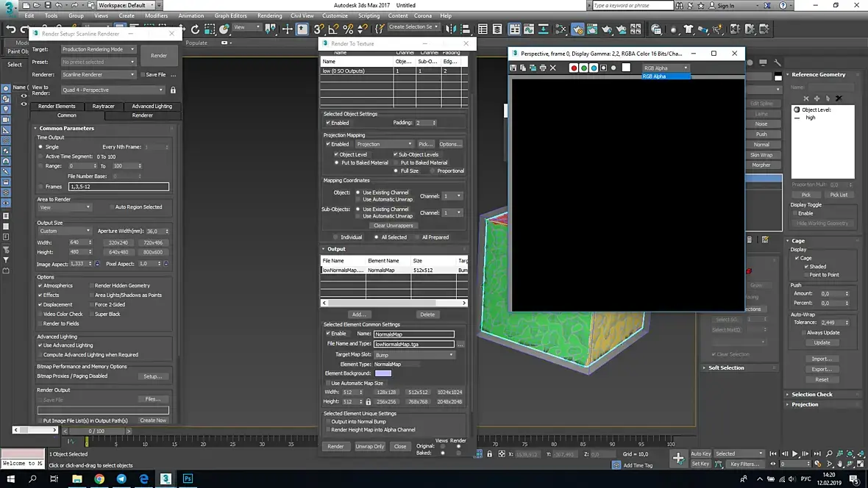The image size is (868, 488).
Task: Select Use Automatic Unwrap for Object
Action: [358, 199]
